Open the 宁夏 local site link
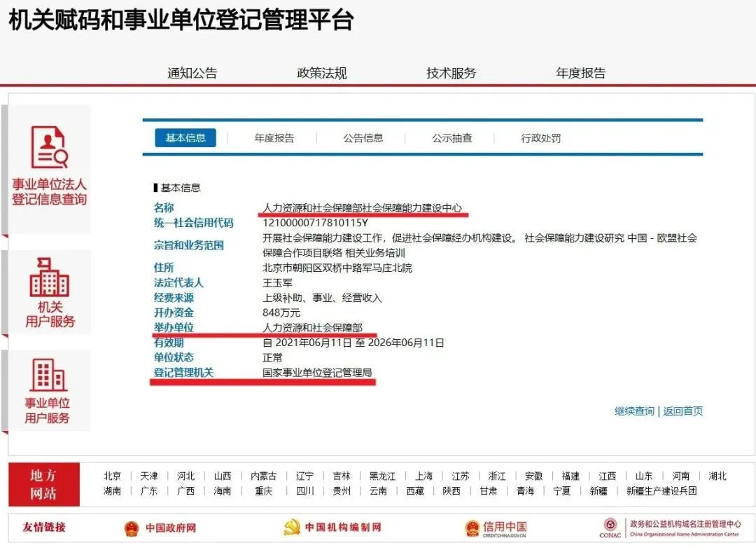 point(561,491)
